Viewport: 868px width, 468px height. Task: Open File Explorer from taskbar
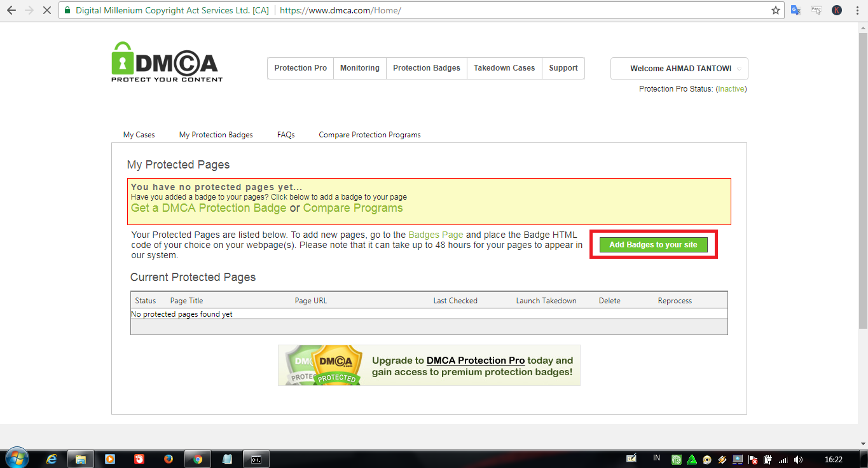[x=81, y=459]
